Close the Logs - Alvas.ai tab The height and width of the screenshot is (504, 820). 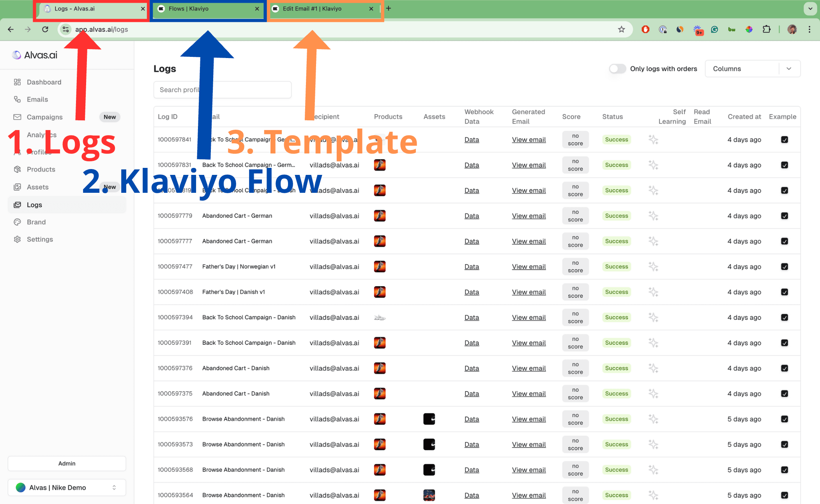(143, 9)
